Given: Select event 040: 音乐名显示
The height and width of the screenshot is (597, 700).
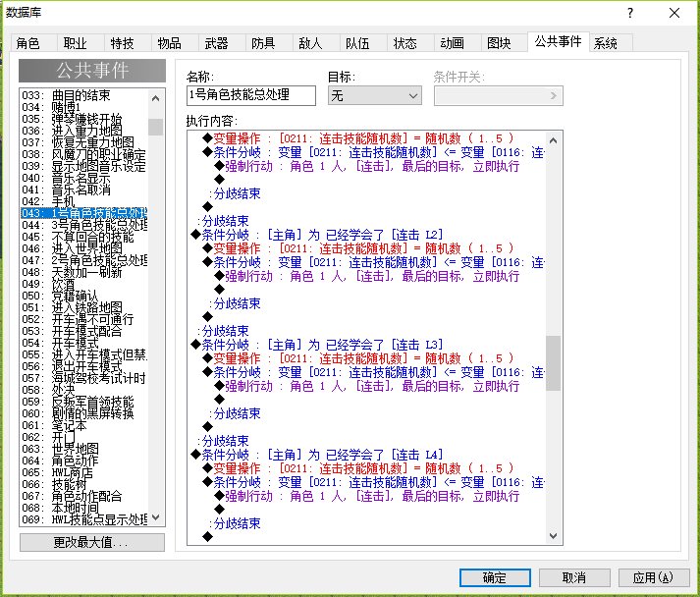Looking at the screenshot, I should [84, 178].
